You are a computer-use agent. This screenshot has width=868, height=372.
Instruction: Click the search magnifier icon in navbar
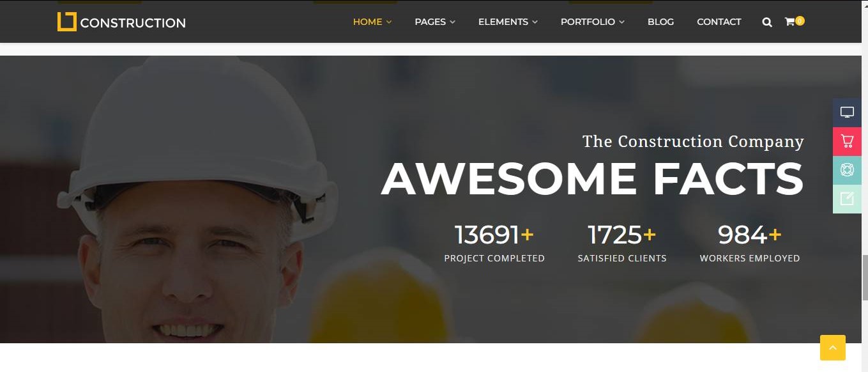click(x=767, y=22)
